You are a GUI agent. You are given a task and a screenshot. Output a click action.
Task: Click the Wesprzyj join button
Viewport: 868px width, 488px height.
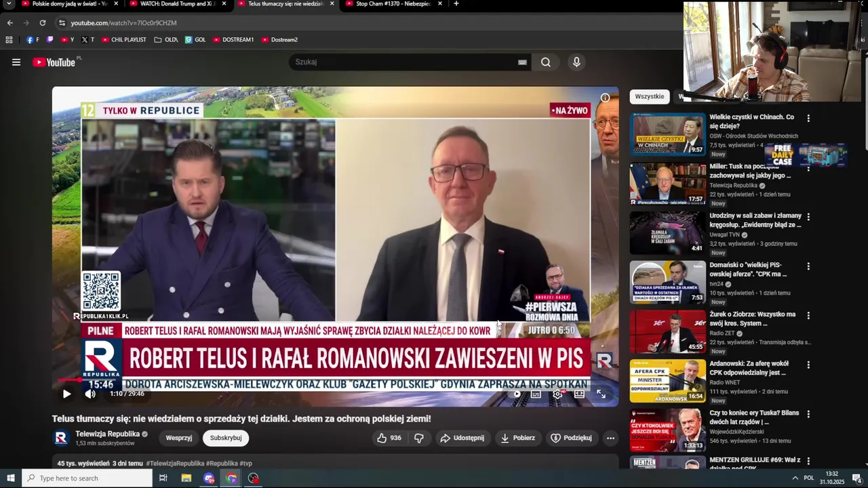point(179,438)
